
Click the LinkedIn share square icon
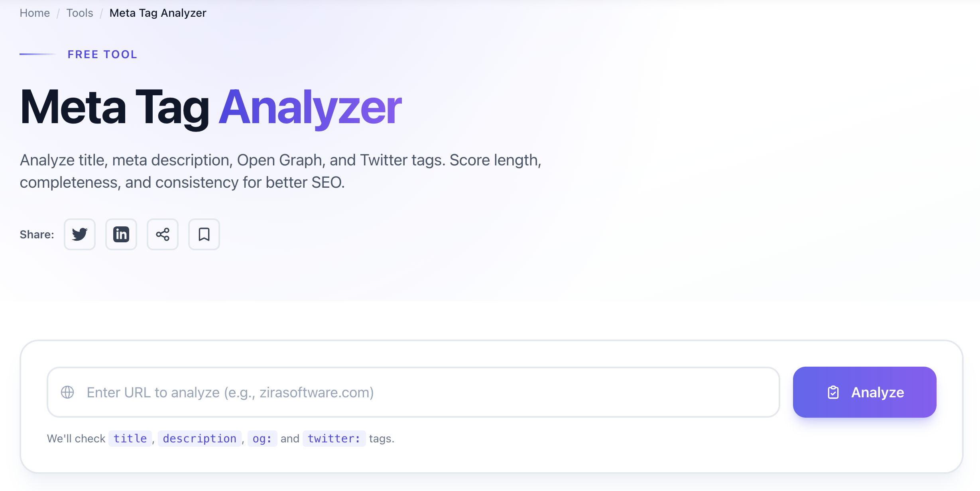pos(121,234)
